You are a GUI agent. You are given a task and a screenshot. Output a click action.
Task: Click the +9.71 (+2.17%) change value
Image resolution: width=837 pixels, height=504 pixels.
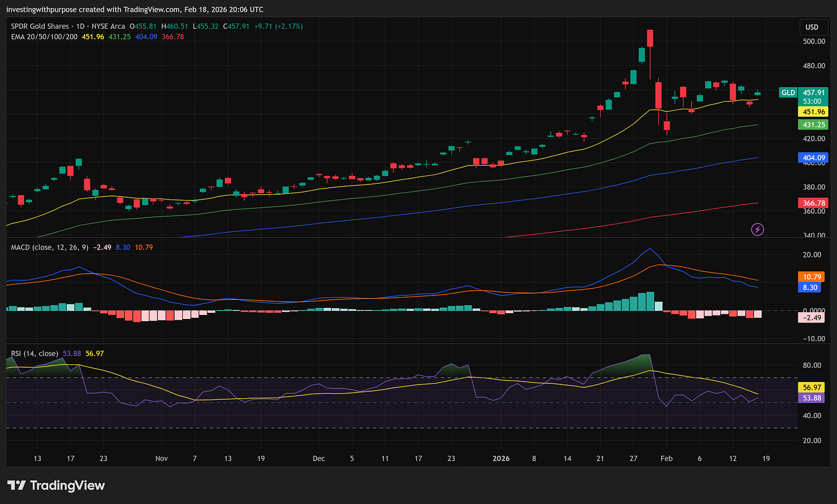click(278, 26)
